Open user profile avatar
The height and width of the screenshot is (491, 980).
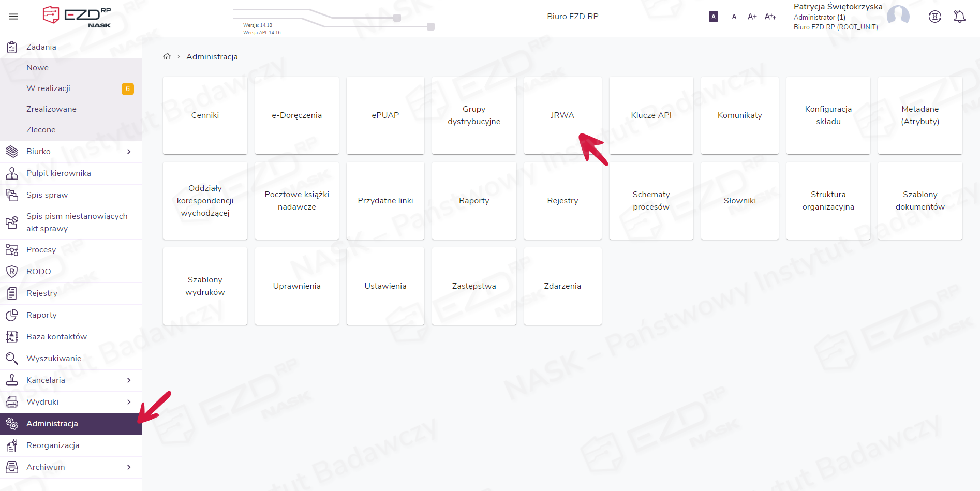tap(898, 16)
